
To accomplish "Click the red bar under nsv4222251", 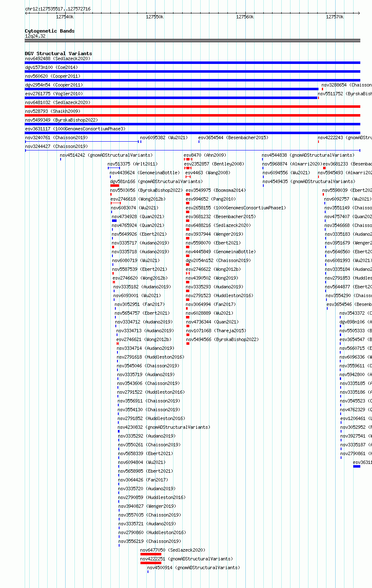I will click(151, 563).
